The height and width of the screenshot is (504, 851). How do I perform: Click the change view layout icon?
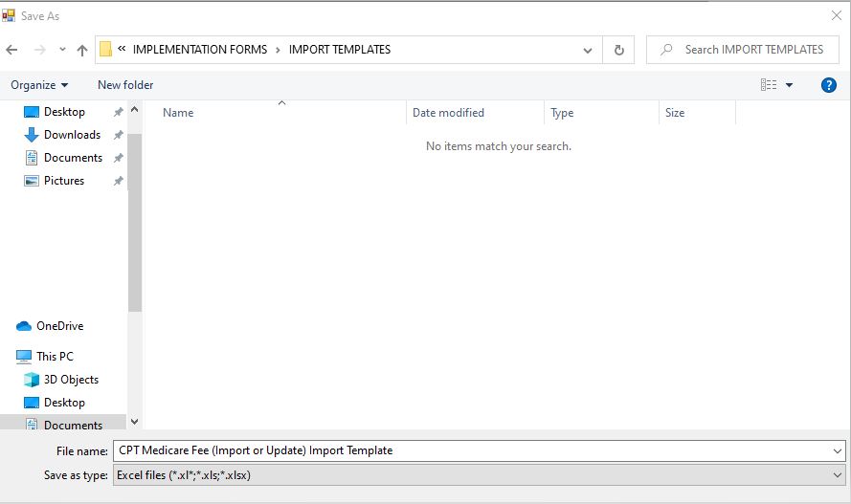(769, 85)
